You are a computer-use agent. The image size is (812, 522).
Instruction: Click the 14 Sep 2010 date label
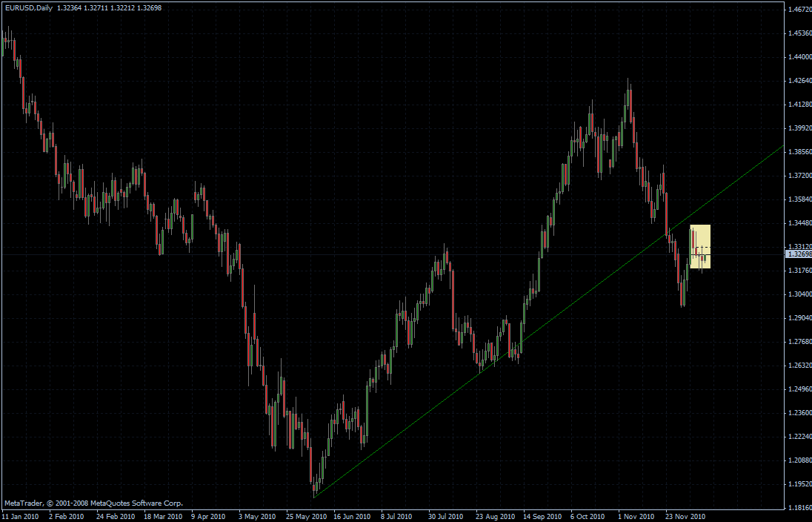click(542, 516)
